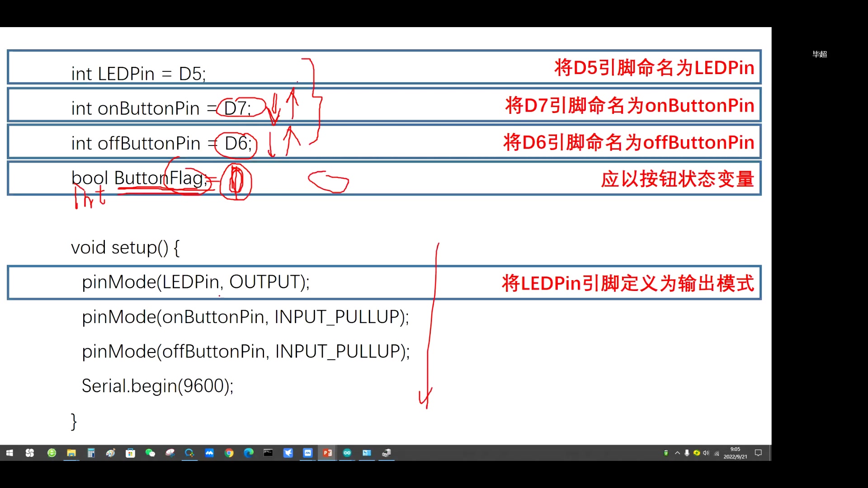The height and width of the screenshot is (488, 868).
Task: Launch File Explorer from the taskbar
Action: click(71, 453)
